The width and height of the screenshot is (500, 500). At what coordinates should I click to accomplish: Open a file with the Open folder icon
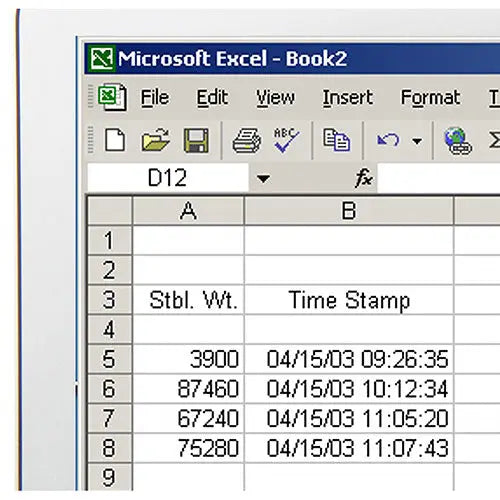[x=155, y=140]
